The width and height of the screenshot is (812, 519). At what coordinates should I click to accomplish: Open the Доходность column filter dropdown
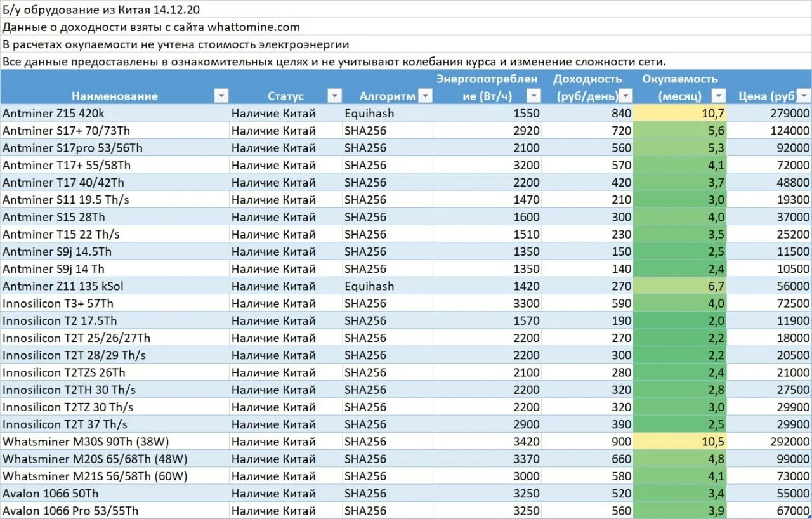click(x=625, y=96)
